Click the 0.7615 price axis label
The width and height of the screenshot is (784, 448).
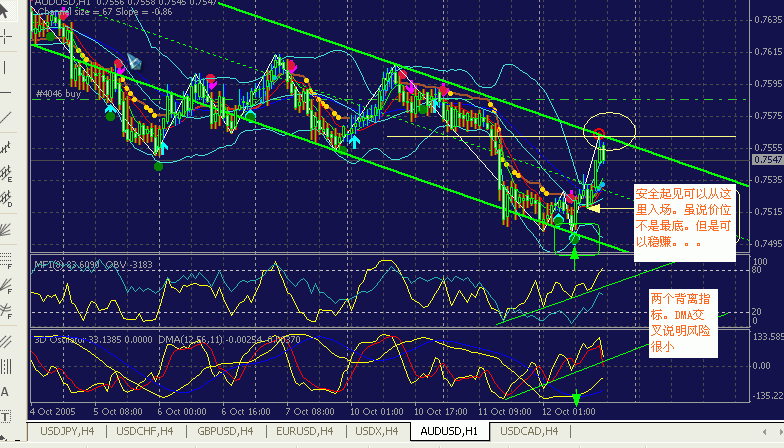point(768,52)
